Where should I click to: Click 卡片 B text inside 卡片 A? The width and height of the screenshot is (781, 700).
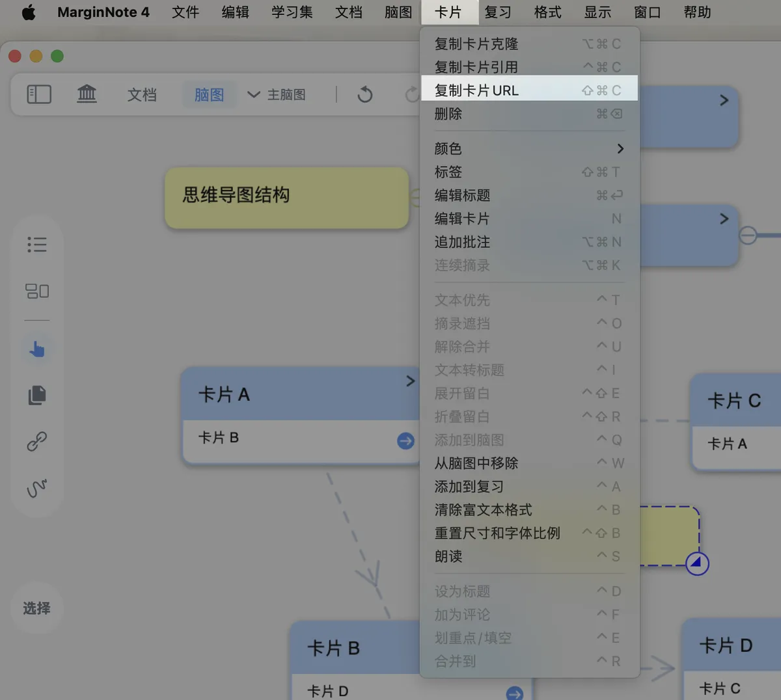pyautogui.click(x=219, y=438)
